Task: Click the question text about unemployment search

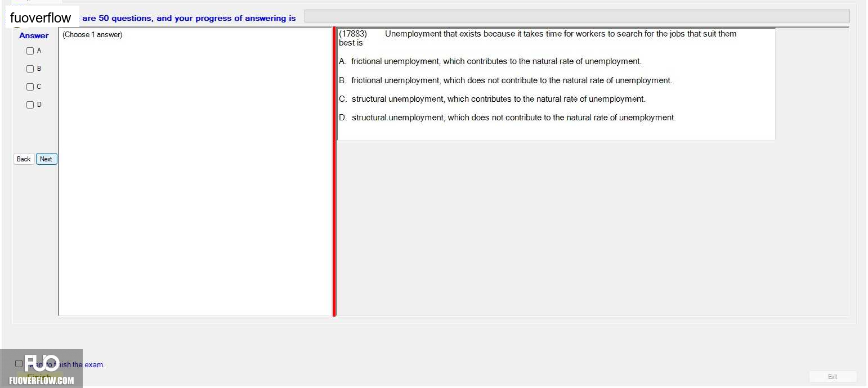Action: (538, 38)
